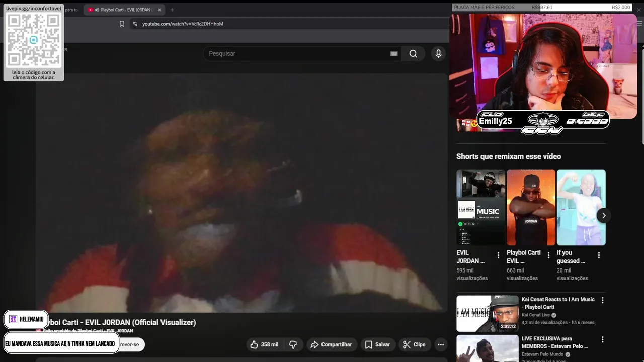Create a clip with Clipe button
The image size is (644, 362).
pos(415,344)
